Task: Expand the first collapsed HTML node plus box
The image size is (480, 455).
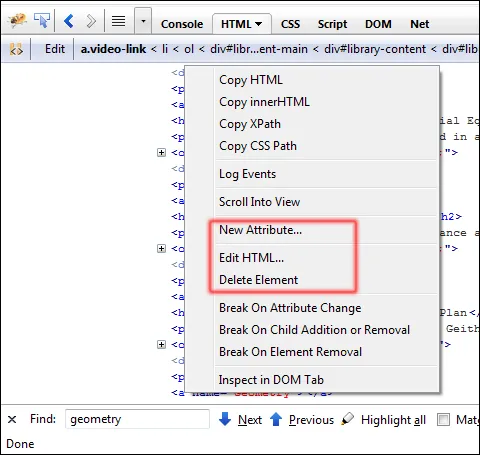Action: point(161,153)
